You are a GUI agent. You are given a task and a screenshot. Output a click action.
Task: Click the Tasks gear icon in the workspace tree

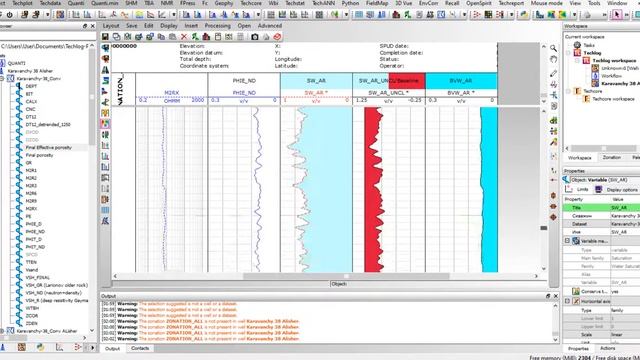point(577,45)
